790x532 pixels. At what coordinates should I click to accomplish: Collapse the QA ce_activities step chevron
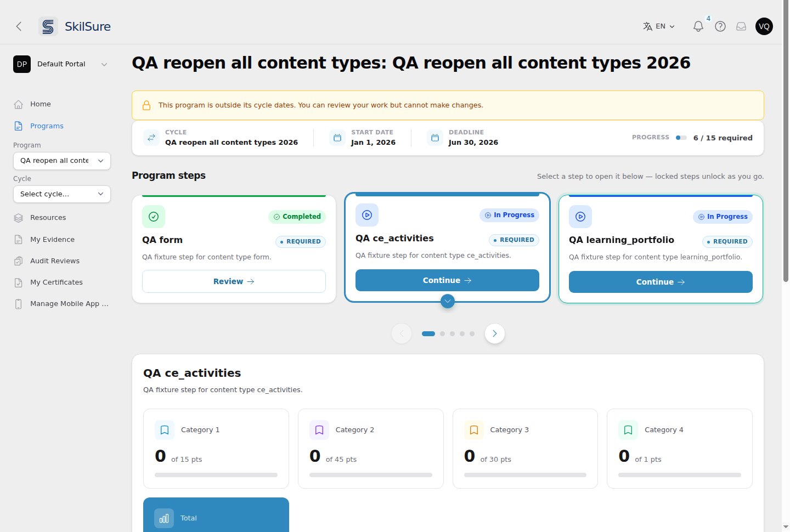click(x=448, y=301)
